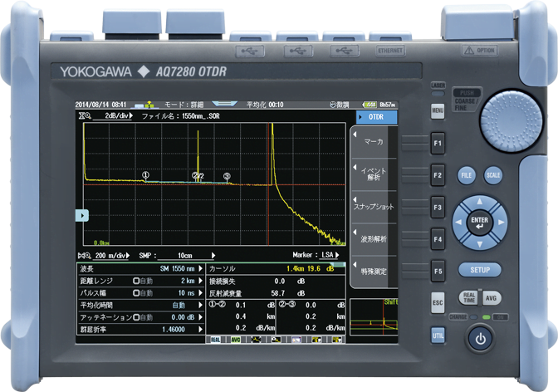Open the スナップショット soft menu
The width and height of the screenshot is (558, 392).
click(x=374, y=207)
